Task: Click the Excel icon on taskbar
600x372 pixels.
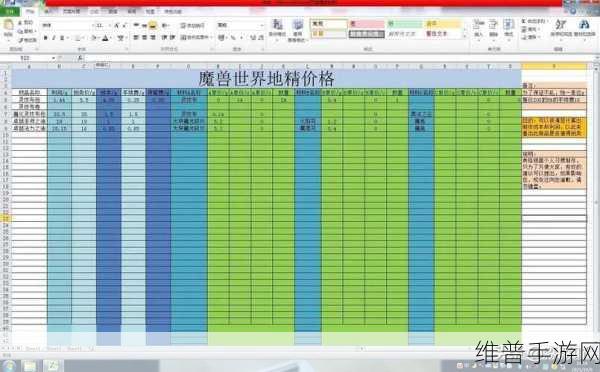Action: (x=52, y=366)
